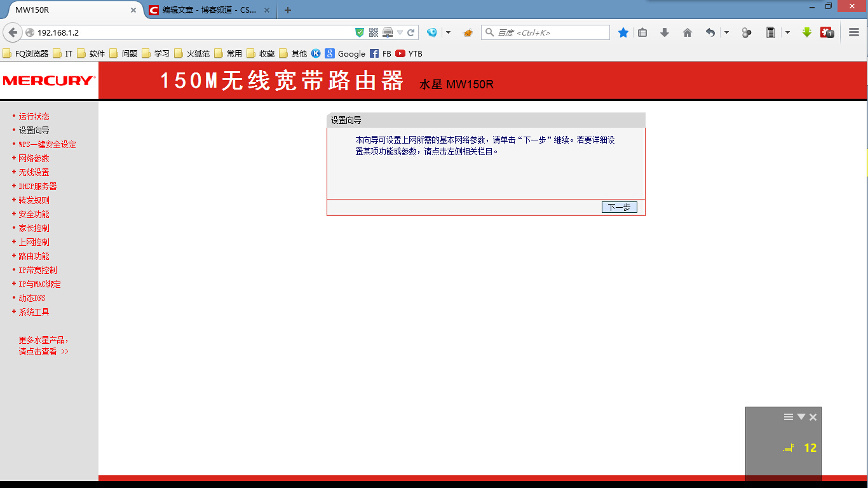
Task: Open the 软件 bookmark folder
Action: 91,53
